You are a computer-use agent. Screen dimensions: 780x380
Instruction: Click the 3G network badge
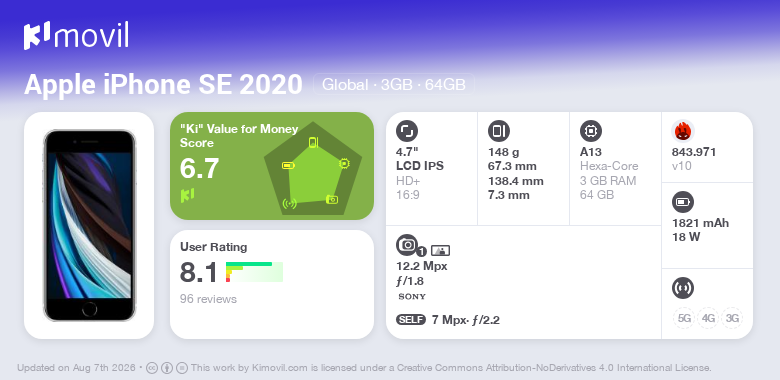point(732,318)
